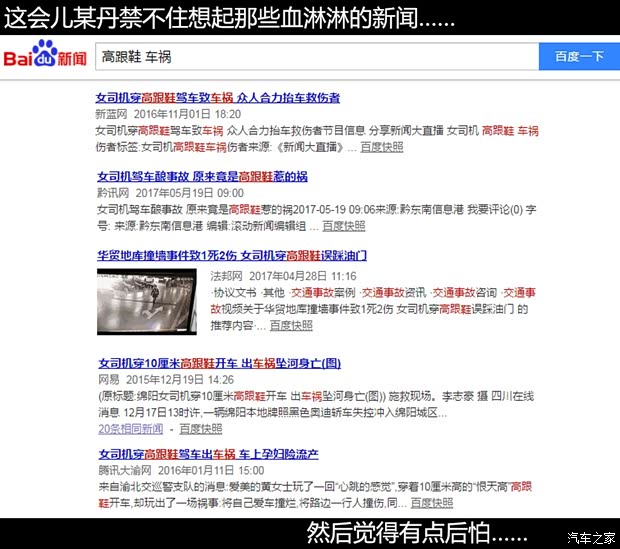Click source text 腾讯大渝网 2016年01月11日 15:00

tap(181, 471)
